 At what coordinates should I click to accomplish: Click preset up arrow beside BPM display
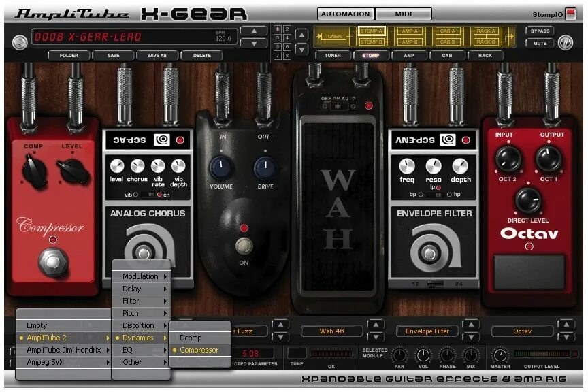(x=254, y=31)
